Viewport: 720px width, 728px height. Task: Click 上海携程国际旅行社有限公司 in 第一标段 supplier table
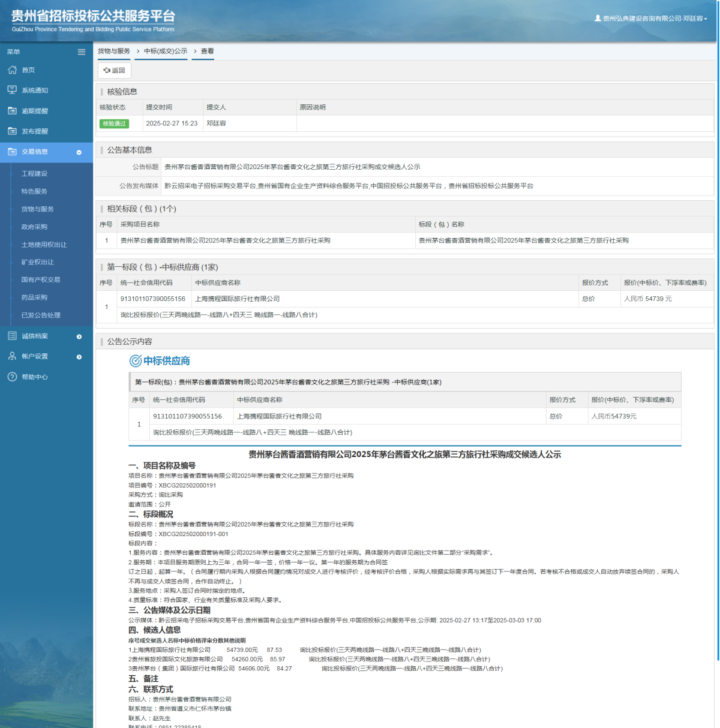click(237, 299)
